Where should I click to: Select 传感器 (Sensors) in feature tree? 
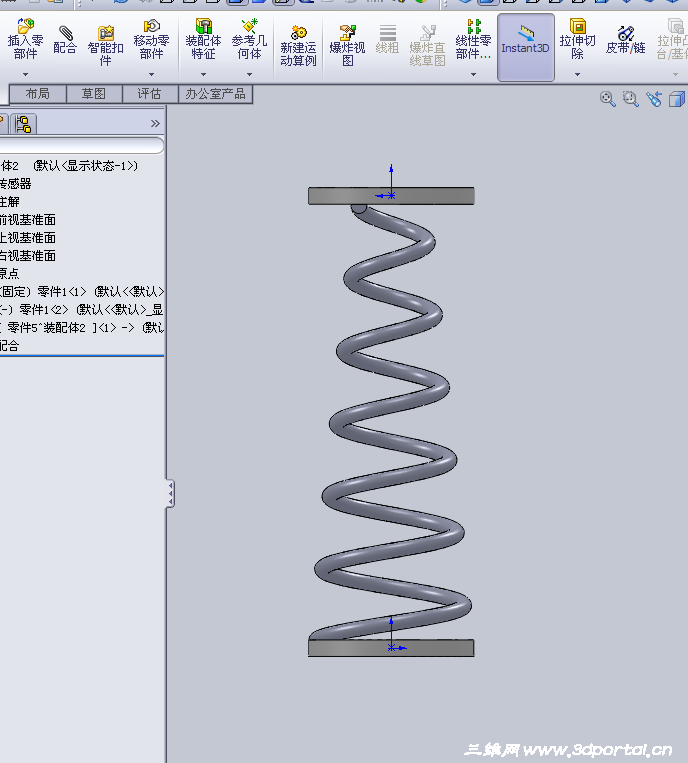[16, 184]
